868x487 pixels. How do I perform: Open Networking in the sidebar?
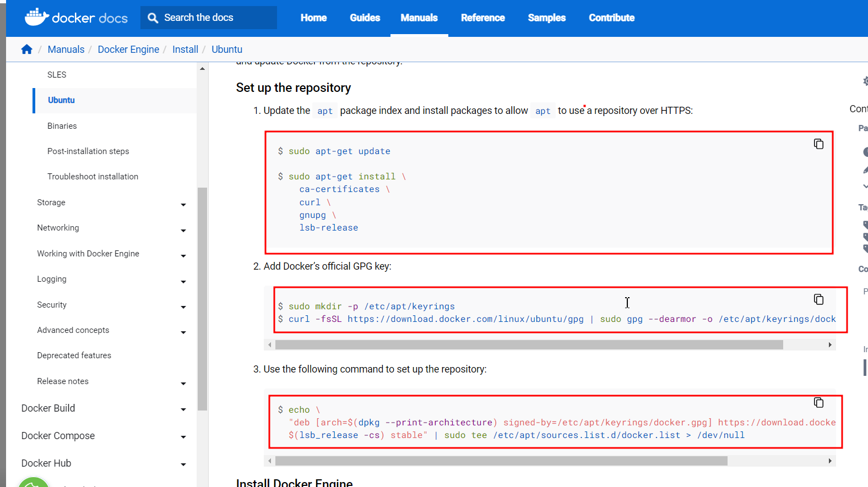58,228
